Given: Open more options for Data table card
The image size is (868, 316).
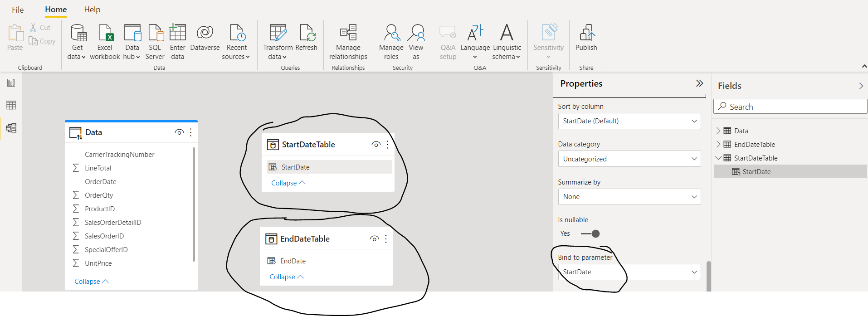Looking at the screenshot, I should 191,132.
